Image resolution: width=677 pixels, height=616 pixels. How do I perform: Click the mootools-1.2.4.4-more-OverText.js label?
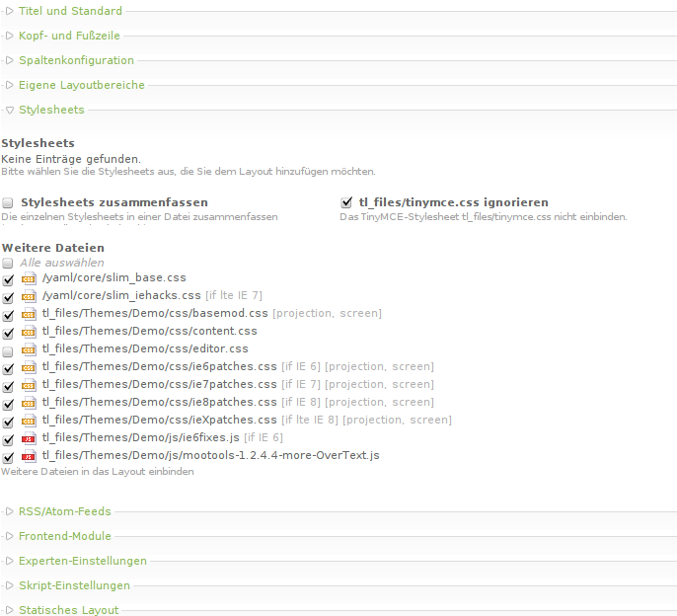pos(211,455)
